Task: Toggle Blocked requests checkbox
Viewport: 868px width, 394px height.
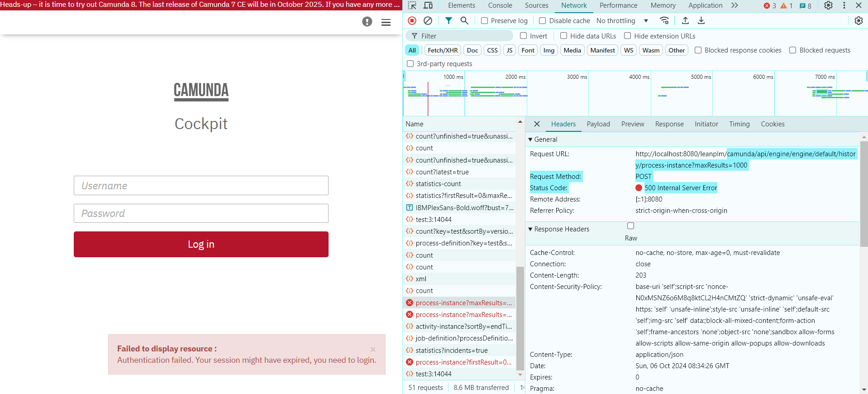Action: (792, 50)
